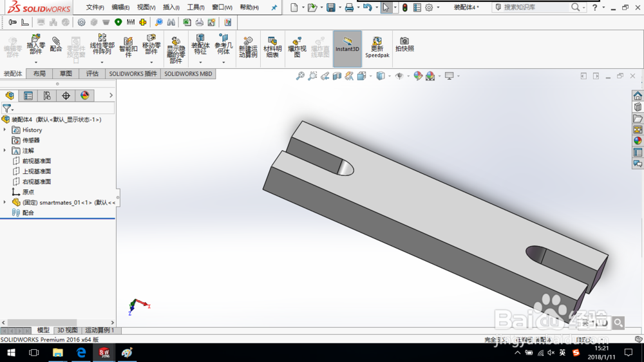The width and height of the screenshot is (644, 362).
Task: Switch to SOLIDWORKS MBD tab
Action: click(188, 73)
